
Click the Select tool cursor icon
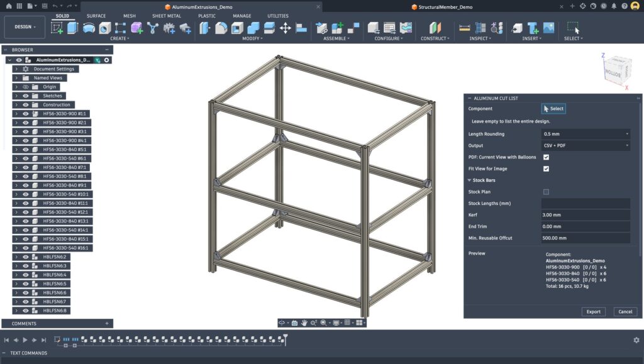pyautogui.click(x=573, y=28)
